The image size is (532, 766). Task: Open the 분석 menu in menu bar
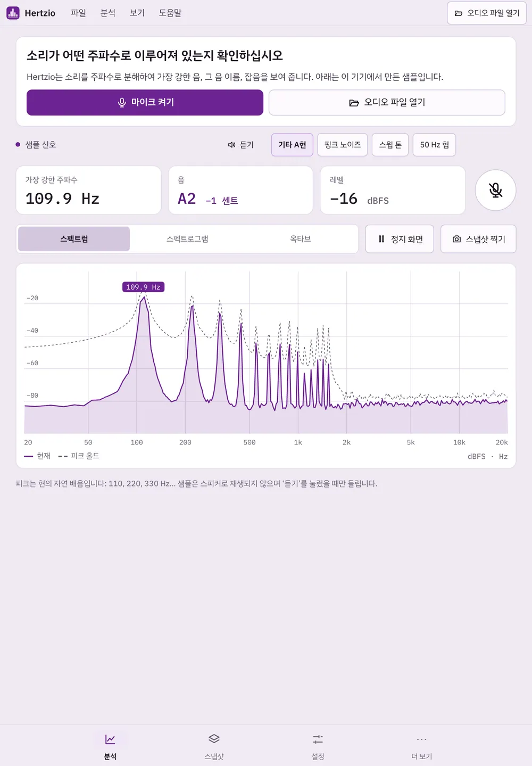click(x=107, y=13)
